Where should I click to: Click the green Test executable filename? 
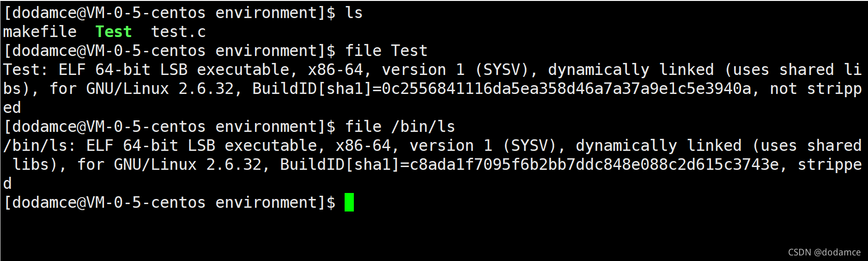coord(114,32)
